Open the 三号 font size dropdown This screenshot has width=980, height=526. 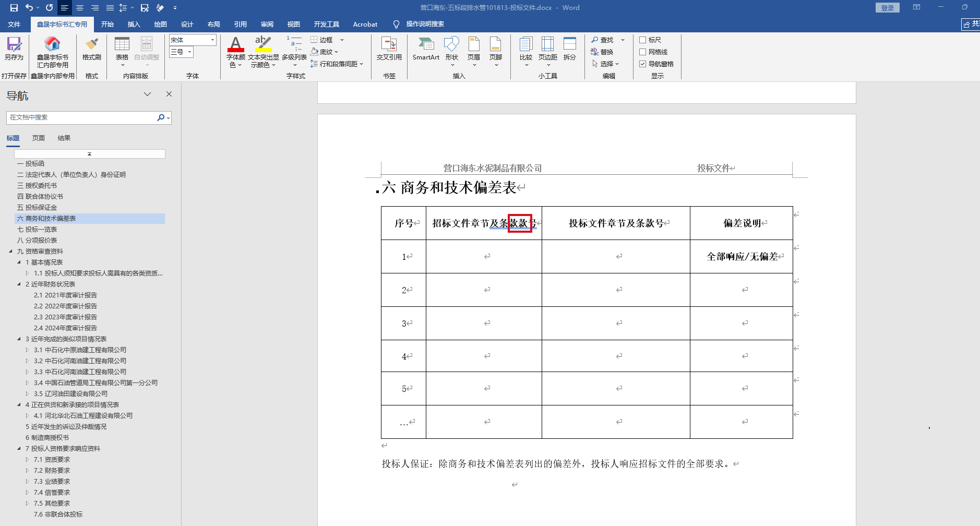(190, 52)
